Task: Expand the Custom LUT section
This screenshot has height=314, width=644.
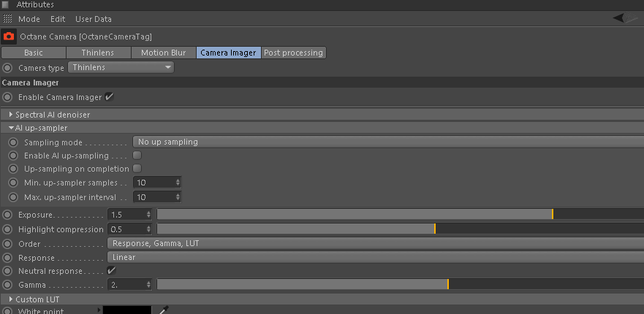Action: tap(12, 299)
